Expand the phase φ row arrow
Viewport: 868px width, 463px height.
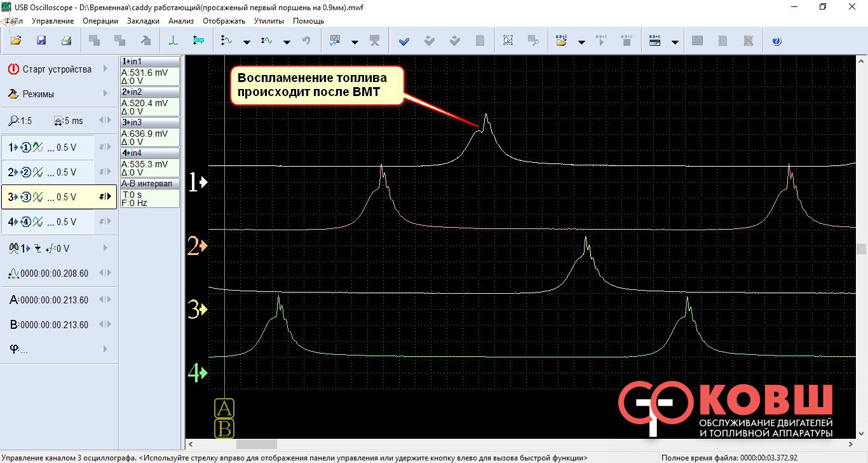point(105,349)
